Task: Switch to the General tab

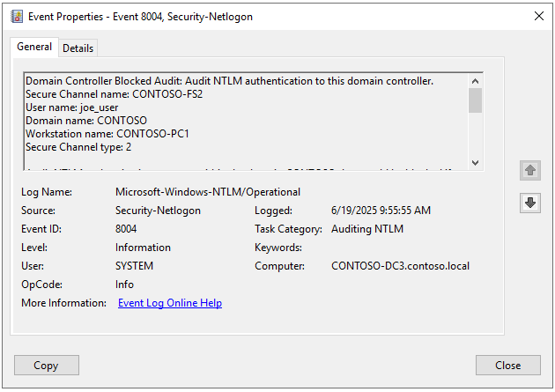Action: tap(34, 47)
